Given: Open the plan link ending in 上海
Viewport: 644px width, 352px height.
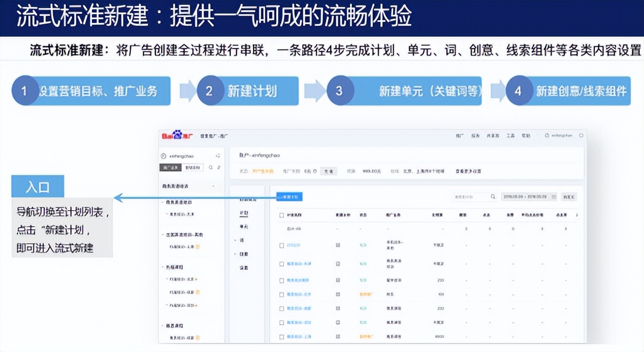Looking at the screenshot, I should (299, 337).
